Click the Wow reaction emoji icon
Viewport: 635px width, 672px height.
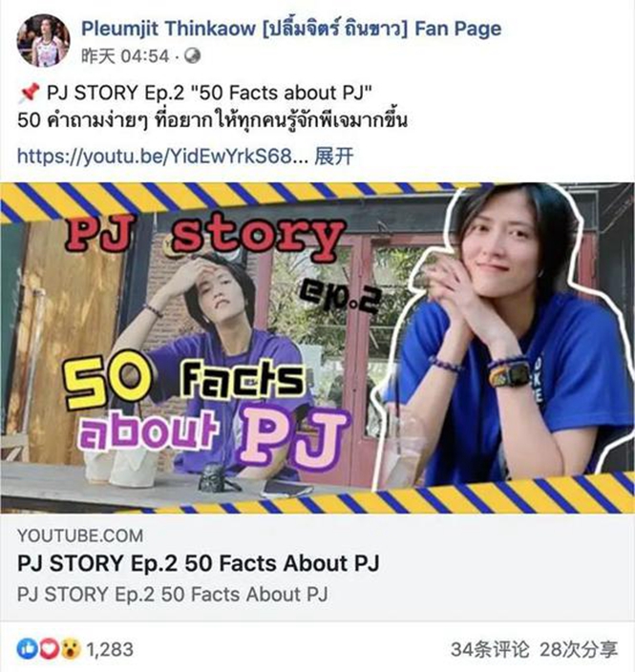click(71, 649)
